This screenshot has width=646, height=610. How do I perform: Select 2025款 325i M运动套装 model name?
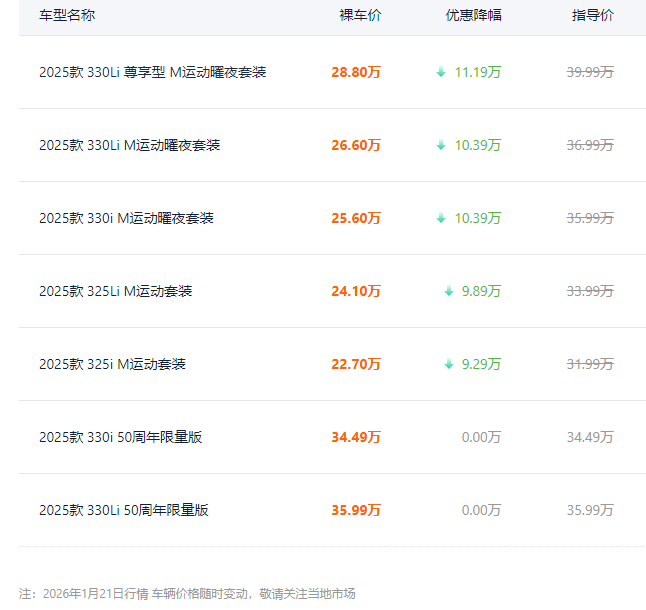coord(112,364)
